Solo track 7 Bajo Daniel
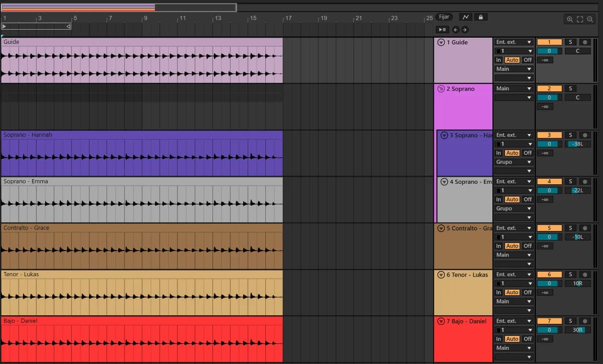Image resolution: width=603 pixels, height=364 pixels. point(570,321)
